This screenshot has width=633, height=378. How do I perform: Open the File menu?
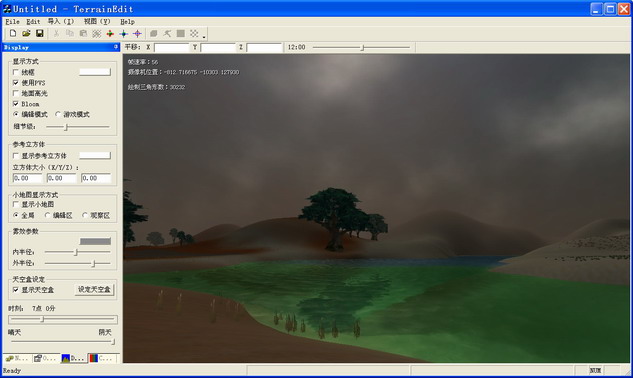(x=12, y=21)
